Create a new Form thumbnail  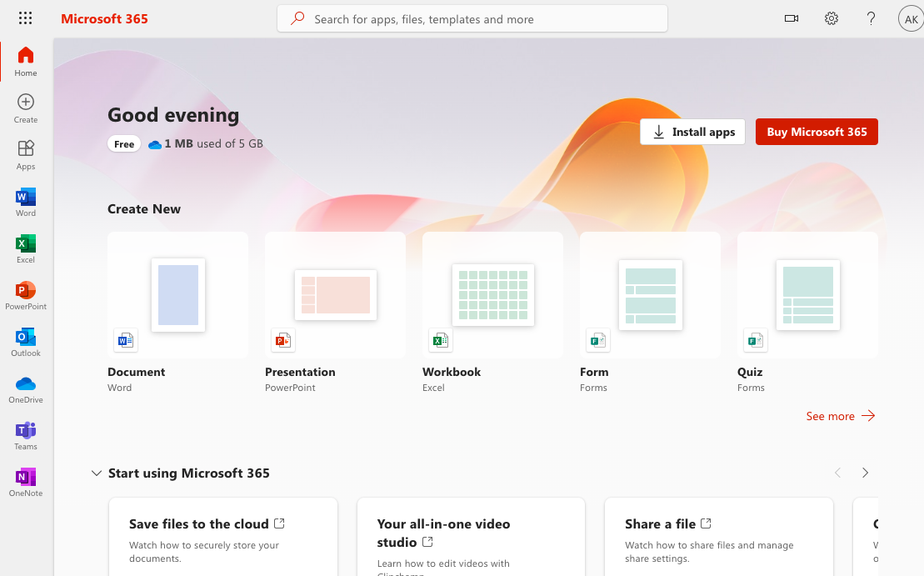click(x=650, y=295)
